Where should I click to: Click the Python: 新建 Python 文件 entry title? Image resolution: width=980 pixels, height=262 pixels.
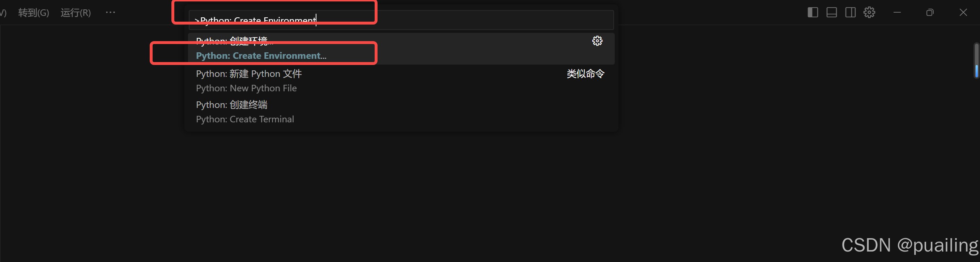249,74
